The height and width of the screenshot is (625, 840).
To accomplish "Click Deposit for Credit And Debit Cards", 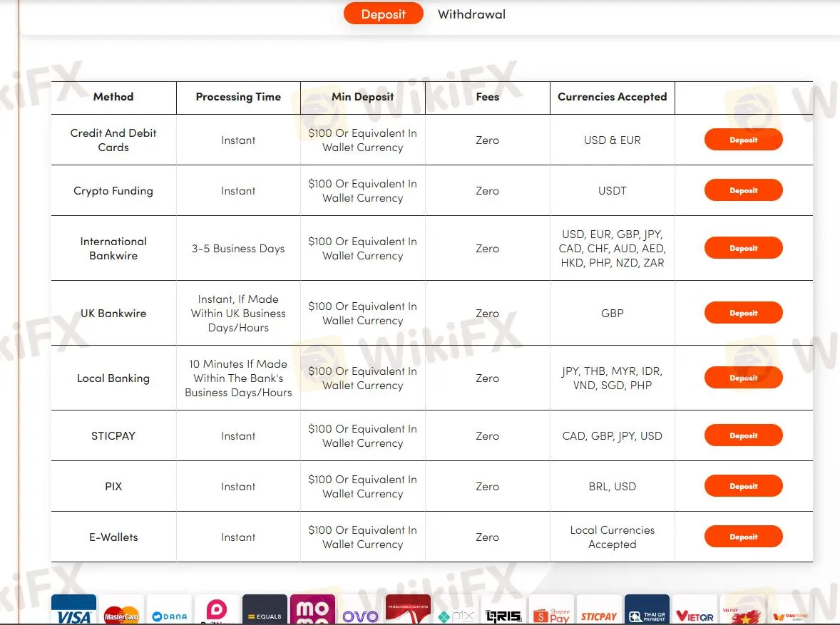I will point(744,140).
